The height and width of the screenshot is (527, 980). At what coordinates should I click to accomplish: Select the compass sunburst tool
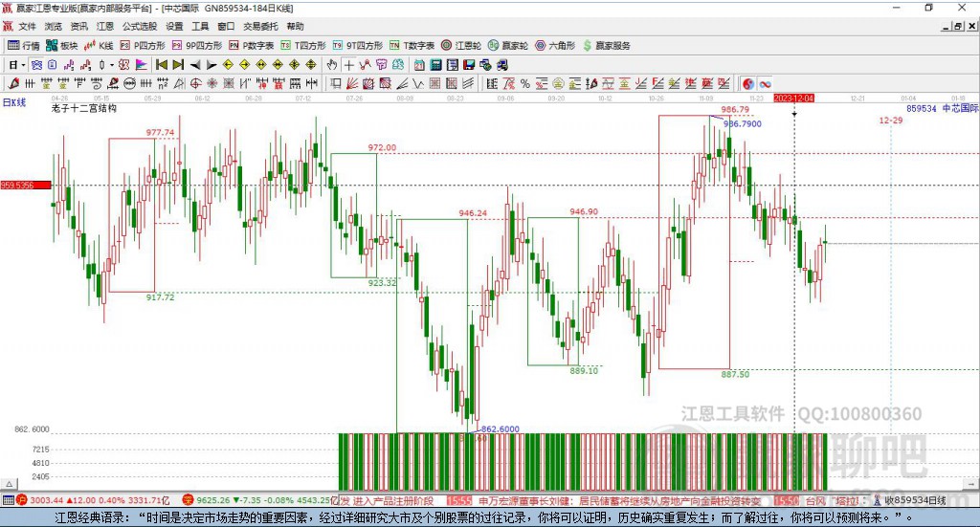[x=212, y=83]
